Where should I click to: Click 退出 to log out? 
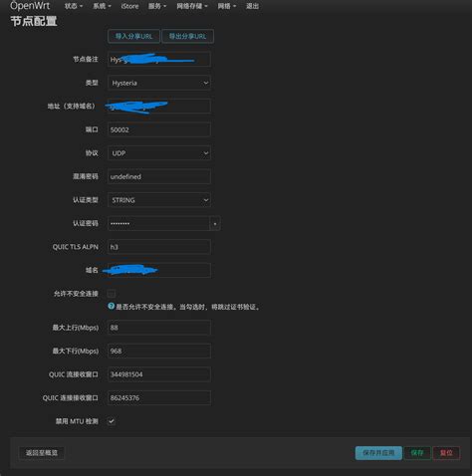coord(252,6)
